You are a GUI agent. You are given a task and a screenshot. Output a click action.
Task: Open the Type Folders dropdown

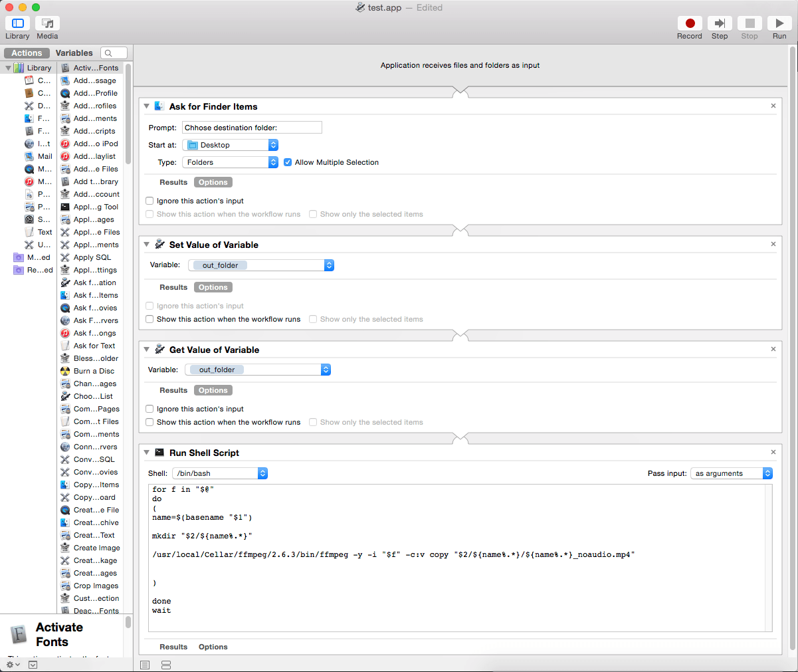tap(230, 162)
